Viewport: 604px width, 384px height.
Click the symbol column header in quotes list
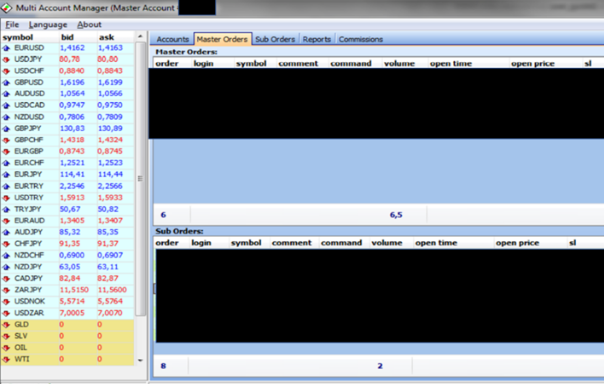pos(18,37)
